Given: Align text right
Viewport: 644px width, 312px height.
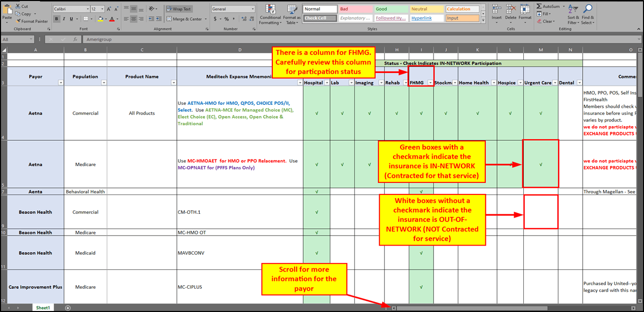Looking at the screenshot, I should pyautogui.click(x=142, y=19).
